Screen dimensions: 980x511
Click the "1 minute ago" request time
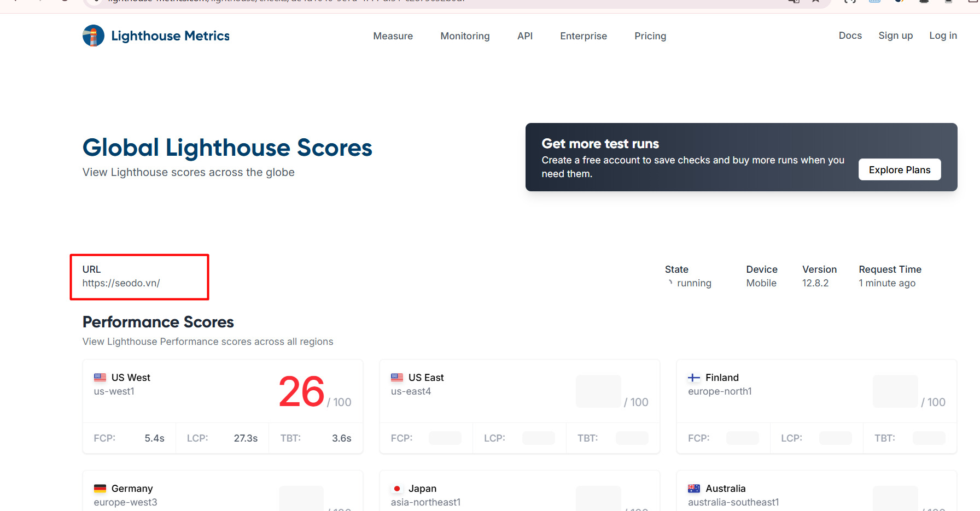(887, 283)
